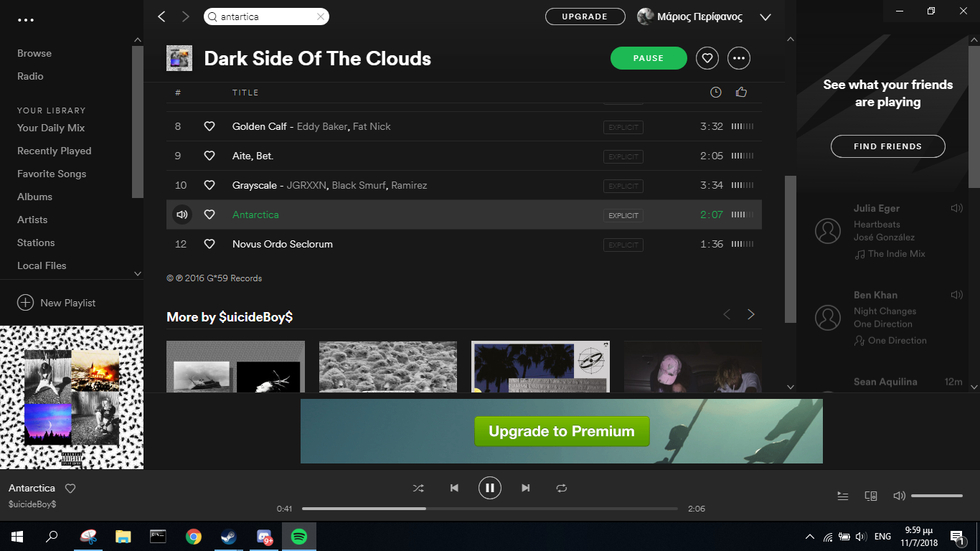Go to Recently Played
Screen dimensions: 980x551
[x=55, y=151]
